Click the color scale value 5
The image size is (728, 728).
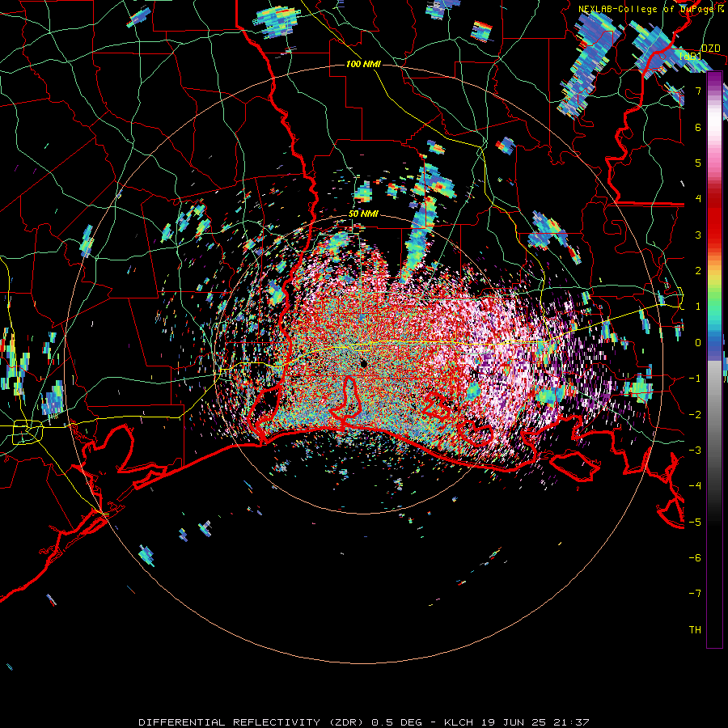pos(698,163)
